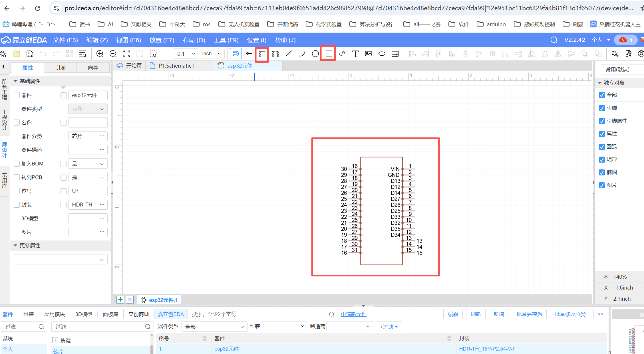Screen dimensions: 644x354
Task: Toggle the 矩形 filter checkbox
Action: 602,159
